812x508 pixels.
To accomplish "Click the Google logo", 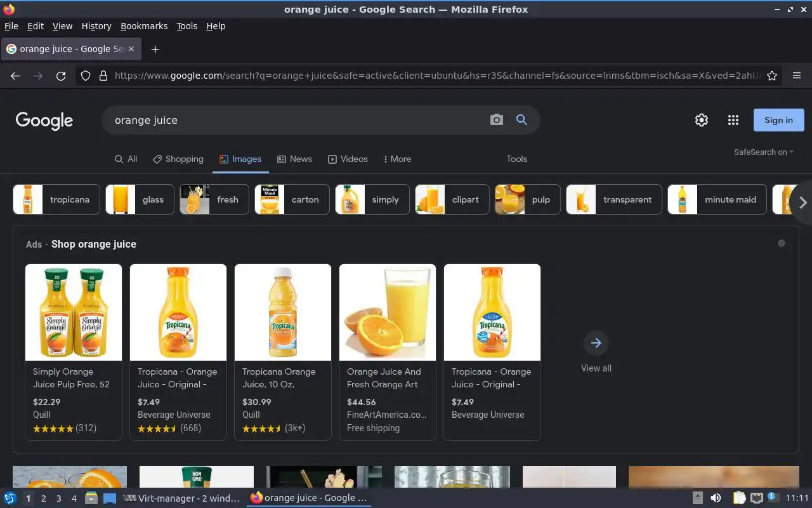I will pyautogui.click(x=44, y=121).
